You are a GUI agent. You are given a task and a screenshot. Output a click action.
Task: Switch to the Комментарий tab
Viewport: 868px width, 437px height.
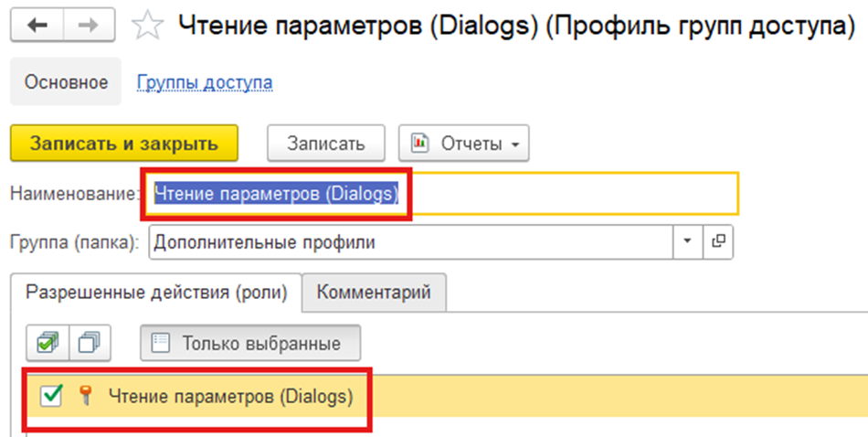(x=374, y=293)
